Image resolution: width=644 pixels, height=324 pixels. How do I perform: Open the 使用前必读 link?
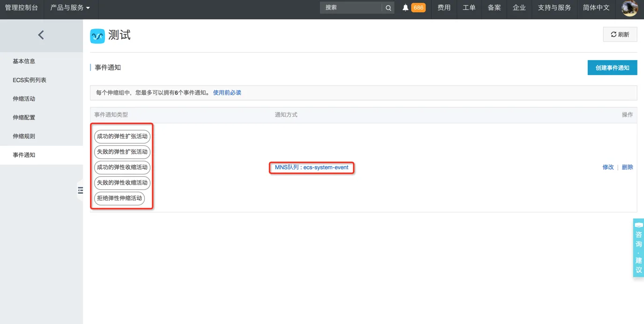pos(227,93)
